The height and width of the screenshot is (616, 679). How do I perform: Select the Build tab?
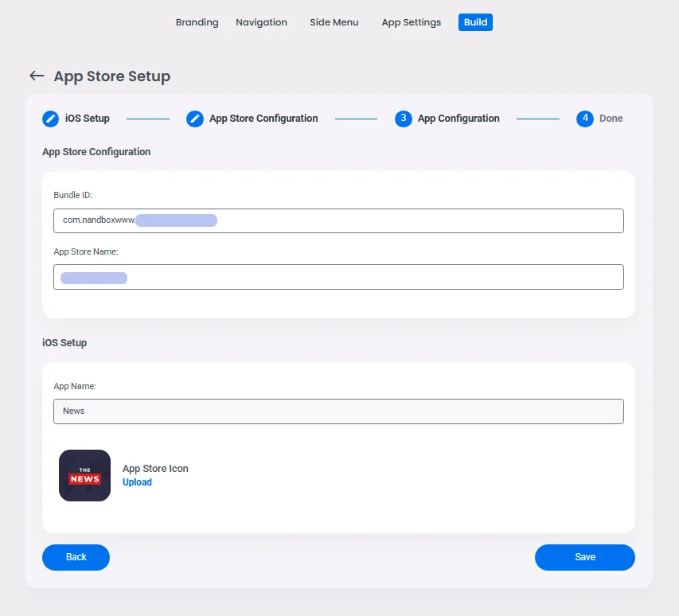pos(475,22)
